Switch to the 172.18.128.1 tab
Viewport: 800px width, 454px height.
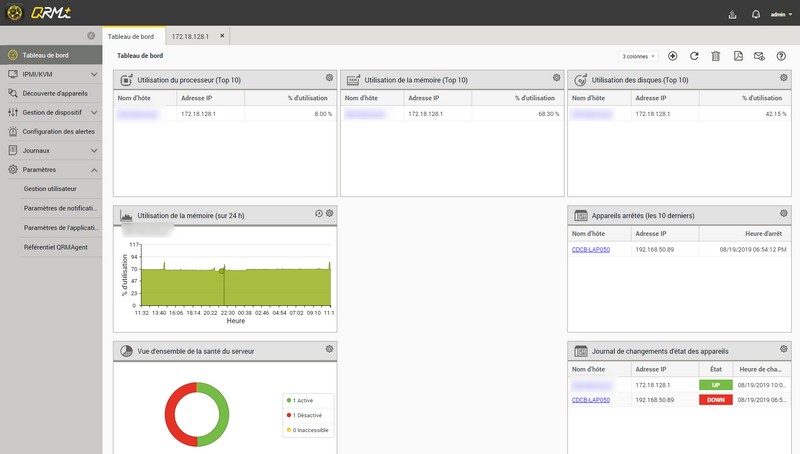coord(190,36)
